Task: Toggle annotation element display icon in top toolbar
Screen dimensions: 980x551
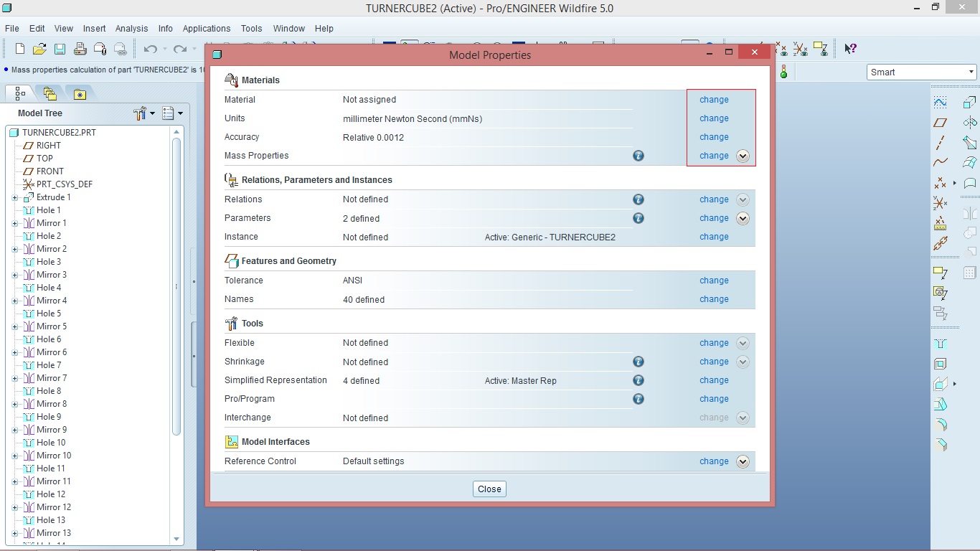Action: (x=820, y=49)
